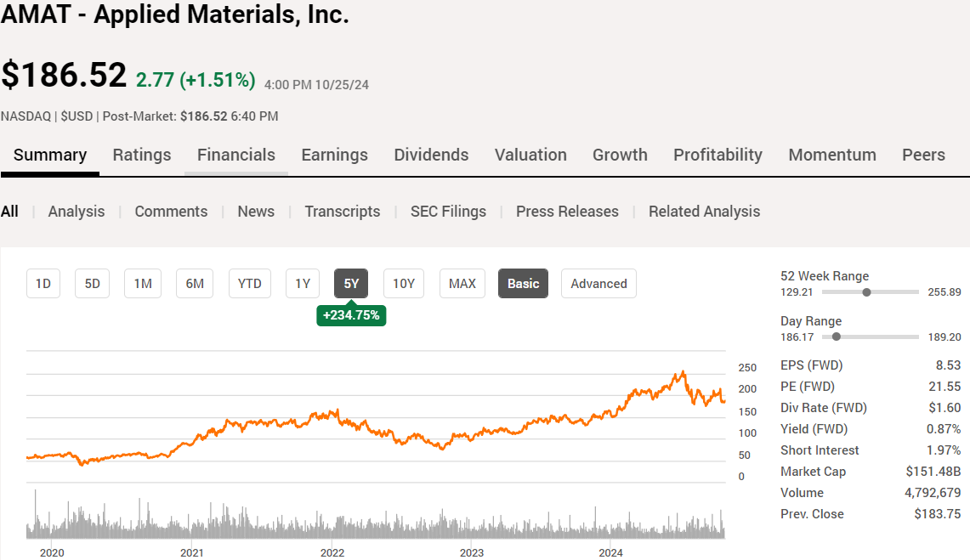Click the 52 week high 255.89
Image resolution: width=970 pixels, height=560 pixels.
944,292
